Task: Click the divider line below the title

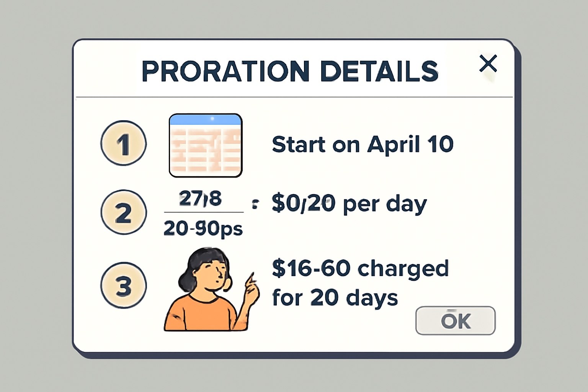Action: 294,97
